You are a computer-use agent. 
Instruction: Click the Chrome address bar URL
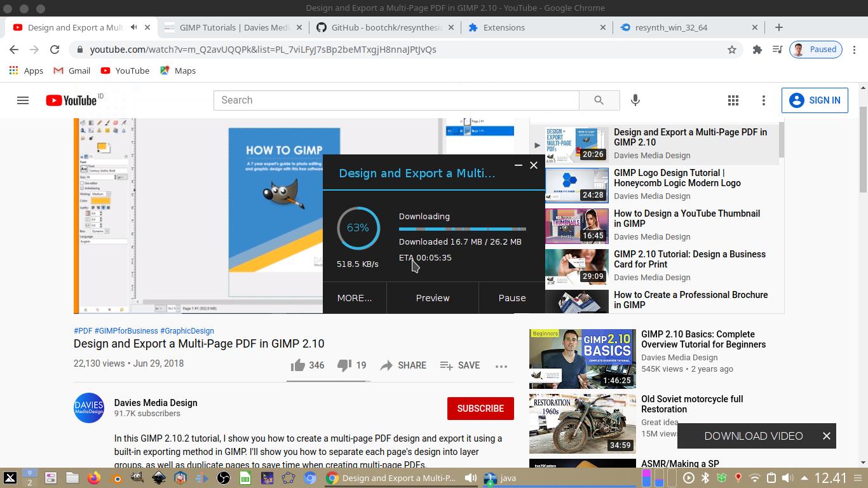263,50
